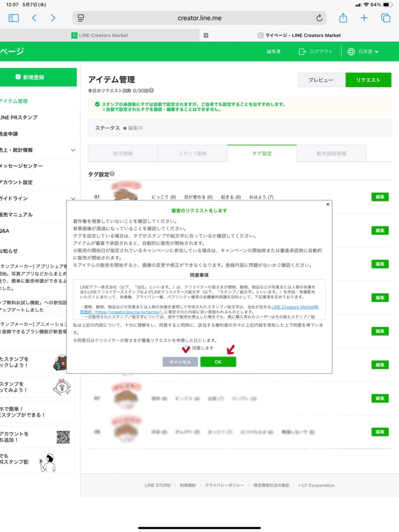Click the green リクエスト button
Viewport: 399px width, 532px height.
(x=368, y=80)
